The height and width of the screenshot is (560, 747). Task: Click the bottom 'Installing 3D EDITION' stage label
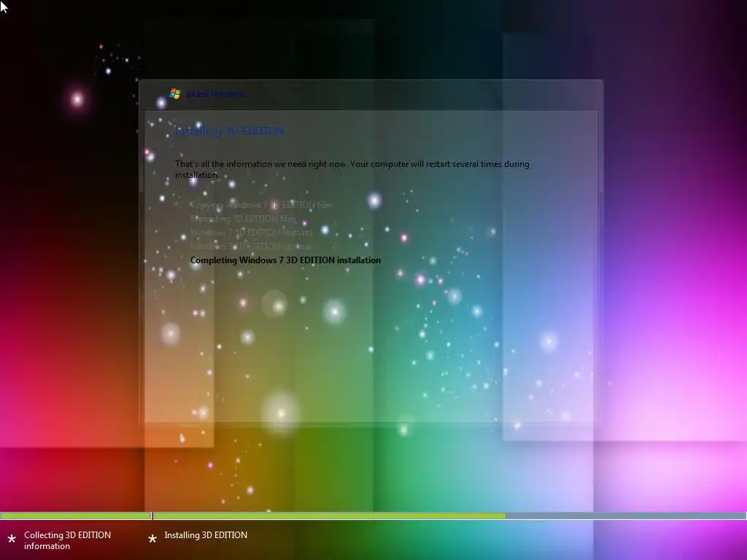(206, 535)
